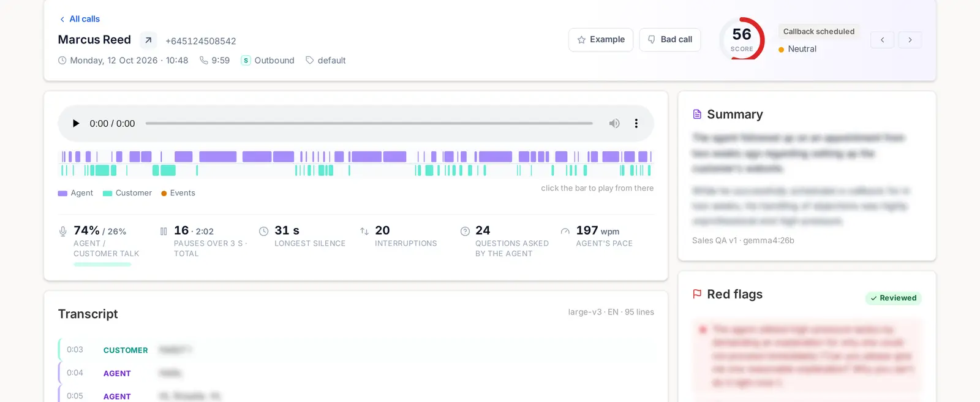Select transcript line at 0:04 AGENT
980x402 pixels.
[356, 373]
